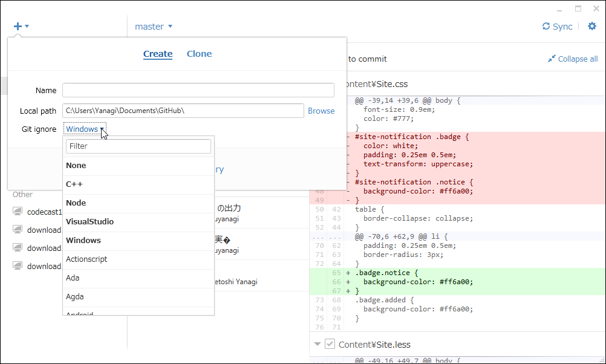606x364 pixels.
Task: Click the Sync icon button
Action: coord(546,26)
